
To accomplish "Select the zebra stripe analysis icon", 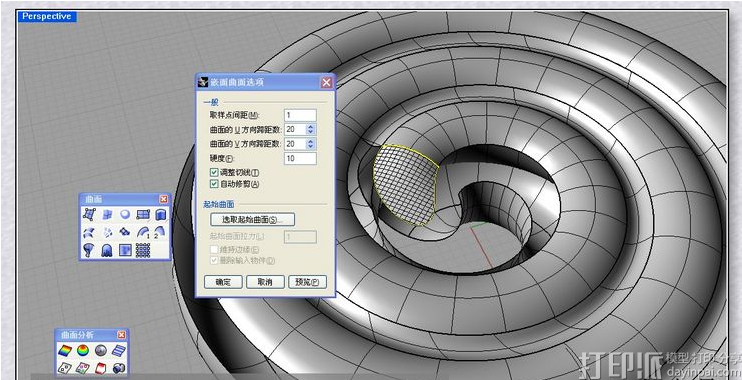I will [119, 351].
